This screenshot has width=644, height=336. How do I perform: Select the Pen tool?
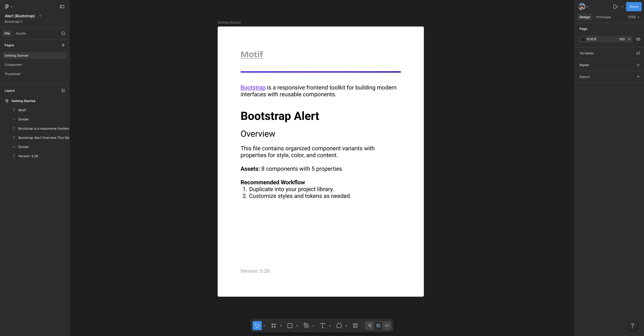pos(306,326)
